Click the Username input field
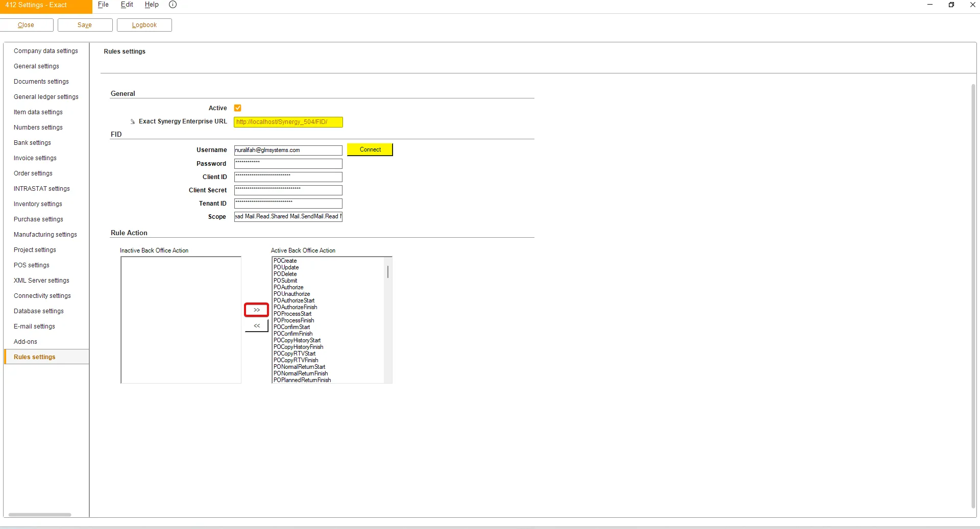 coord(288,150)
